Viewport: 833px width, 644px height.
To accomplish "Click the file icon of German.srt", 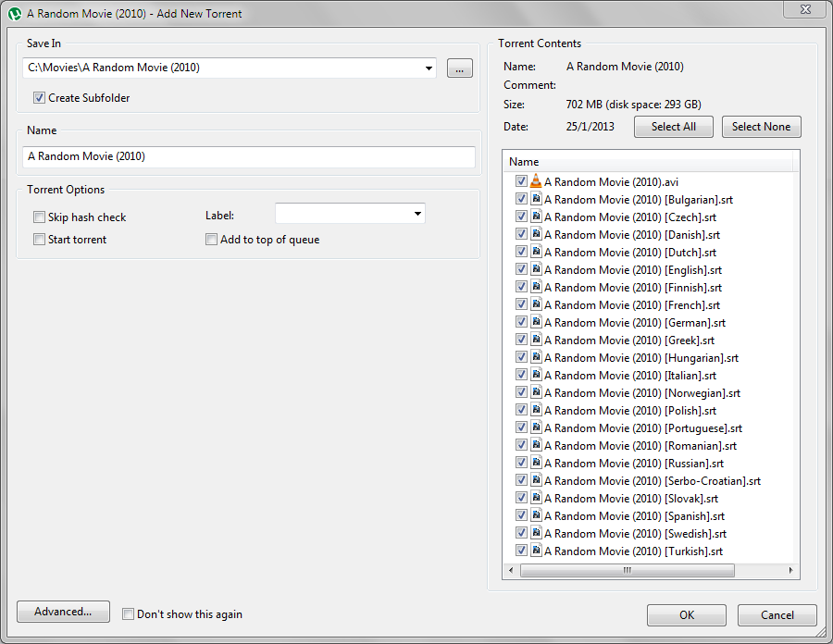I will coord(536,323).
